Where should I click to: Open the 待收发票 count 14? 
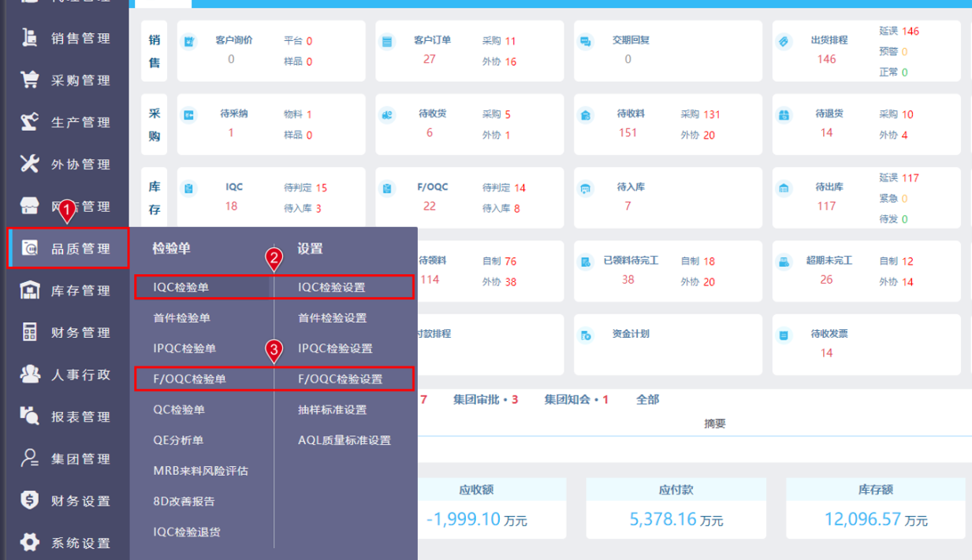(x=826, y=353)
